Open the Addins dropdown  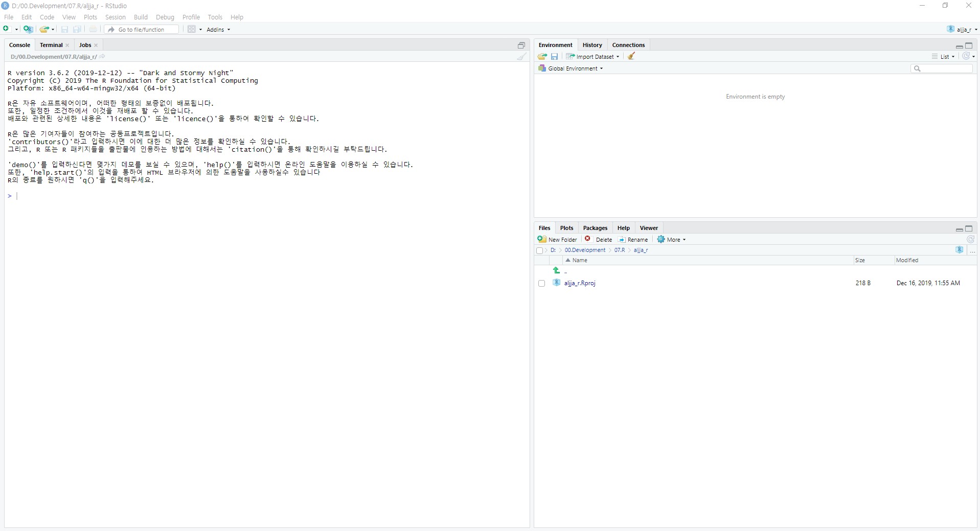tap(218, 30)
